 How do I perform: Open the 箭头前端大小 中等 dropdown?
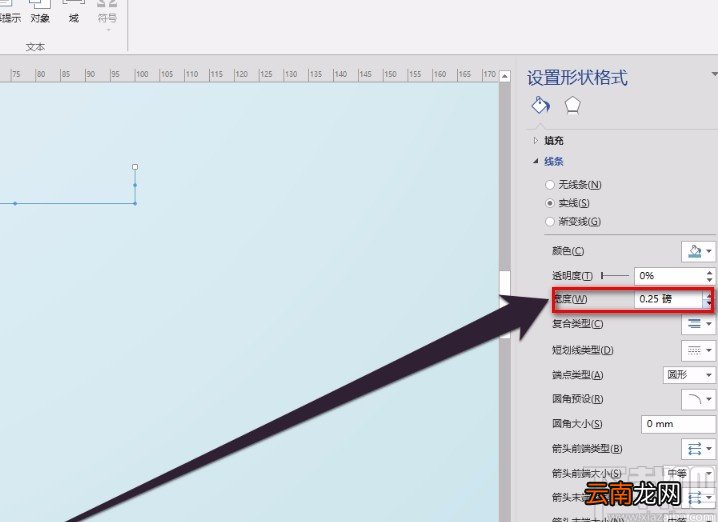click(689, 473)
